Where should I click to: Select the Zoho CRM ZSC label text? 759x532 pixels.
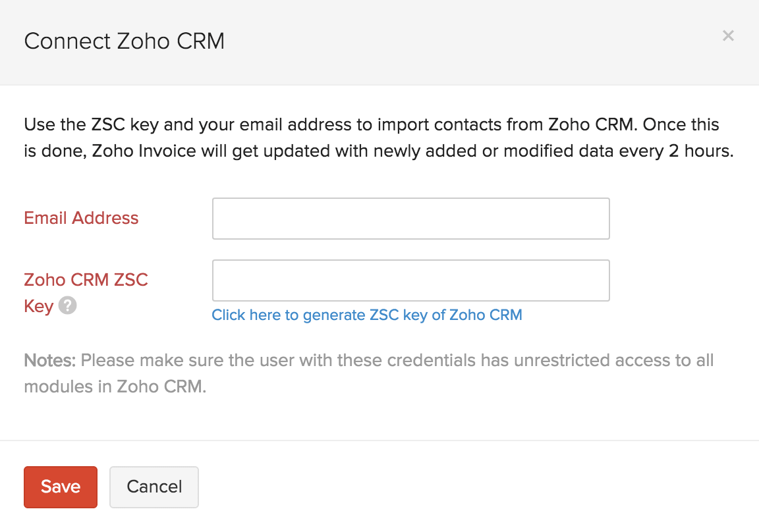click(86, 280)
